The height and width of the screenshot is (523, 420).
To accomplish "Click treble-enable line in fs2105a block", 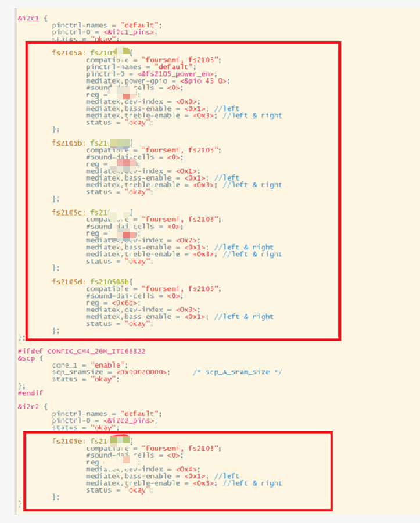I will click(184, 116).
